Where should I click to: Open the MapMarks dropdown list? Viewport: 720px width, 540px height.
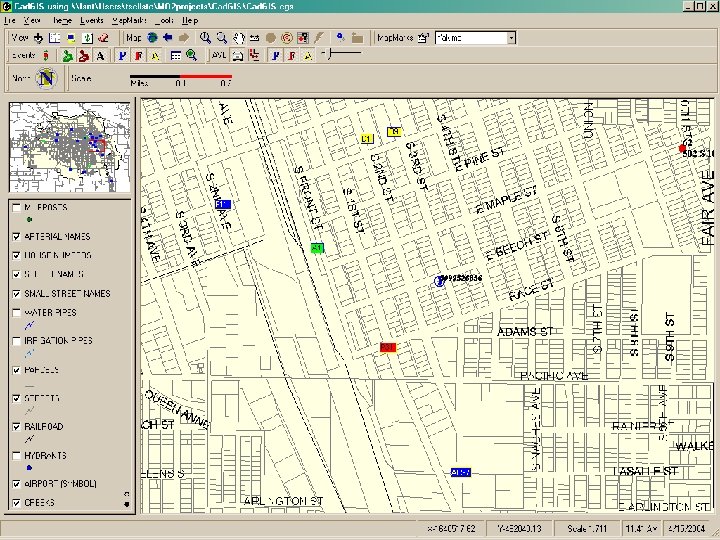(x=512, y=38)
